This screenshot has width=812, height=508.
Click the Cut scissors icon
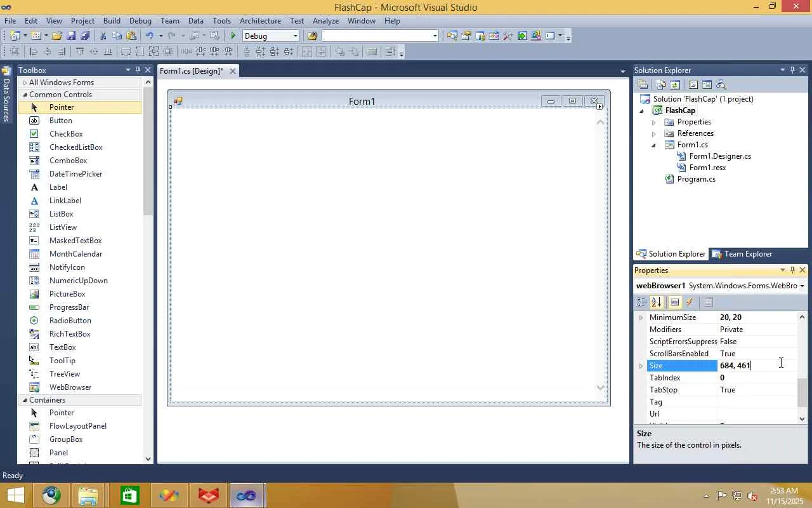pyautogui.click(x=103, y=36)
